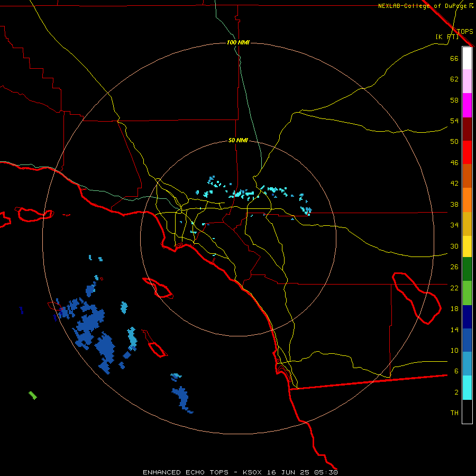Click the light blue 14 kft legend swatch
Image resolution: width=476 pixels, height=476 pixels.
467,364
